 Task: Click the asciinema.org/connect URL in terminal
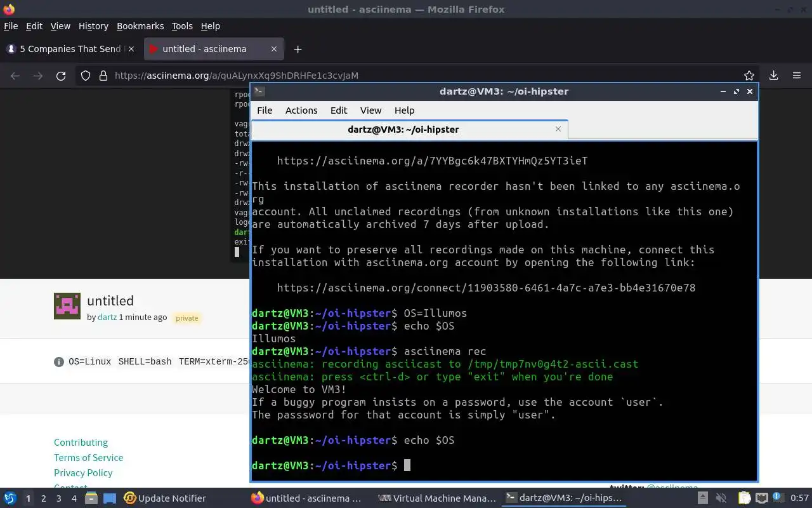point(486,288)
